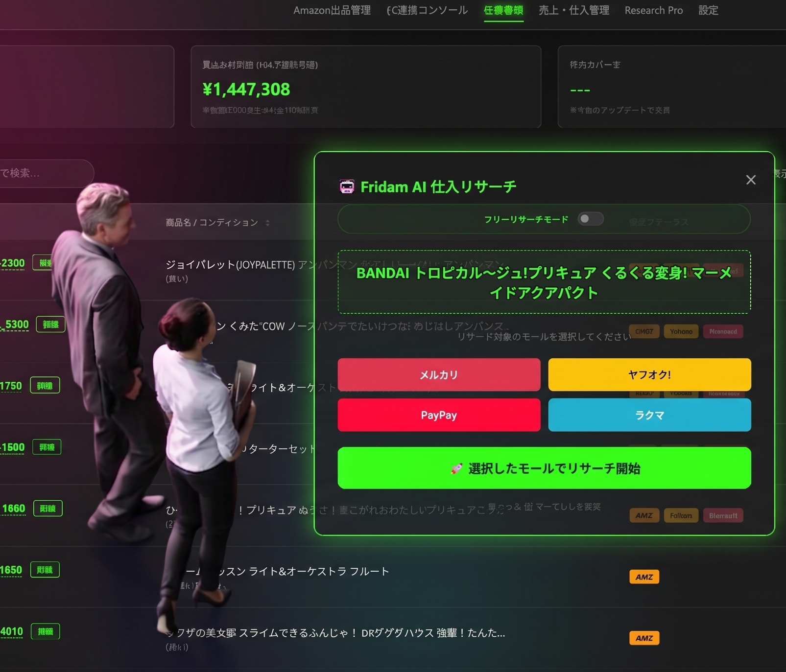This screenshot has height=672, width=786.
Task: Click AMZ badge on スライム row
Action: click(x=644, y=638)
